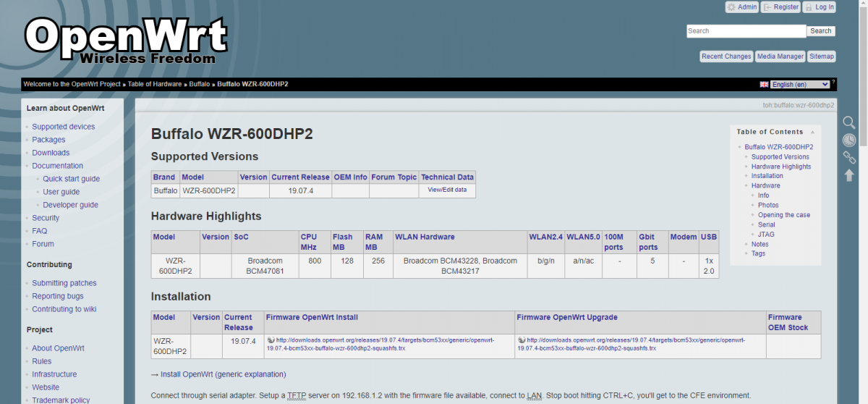
Task: Click the OpenWrt Wireless Freedom logo
Action: click(x=126, y=41)
